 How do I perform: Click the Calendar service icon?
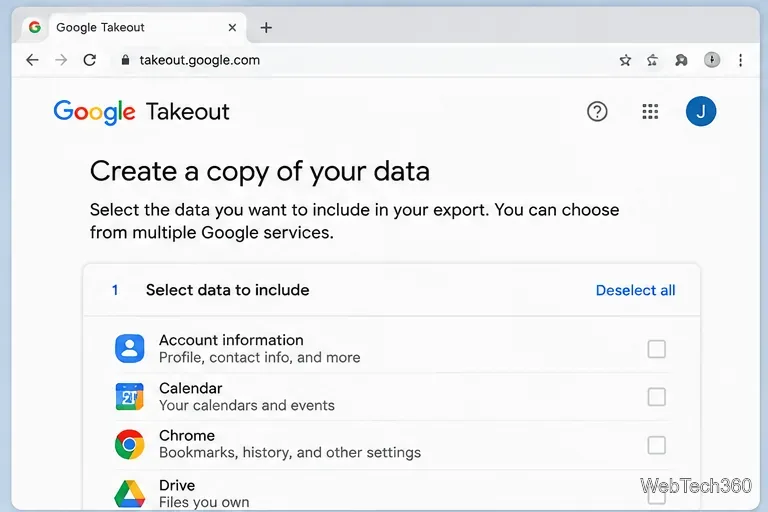pyautogui.click(x=130, y=396)
